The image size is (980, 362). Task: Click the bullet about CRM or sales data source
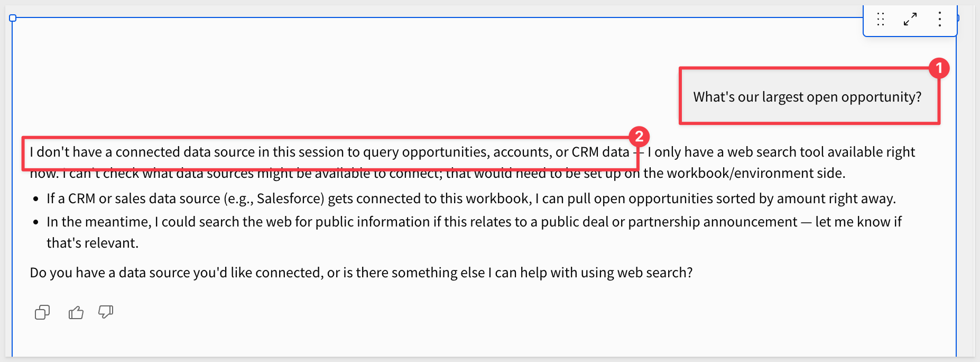coord(471,198)
